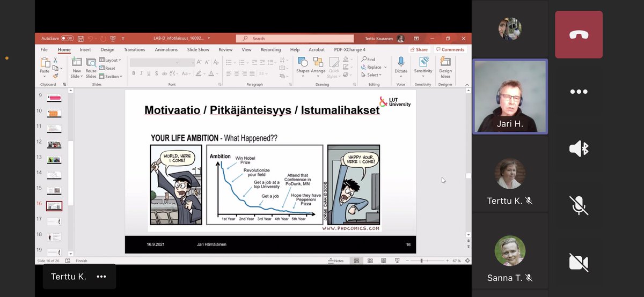The height and width of the screenshot is (297, 644).
Task: Open the Comments pane
Action: point(450,49)
